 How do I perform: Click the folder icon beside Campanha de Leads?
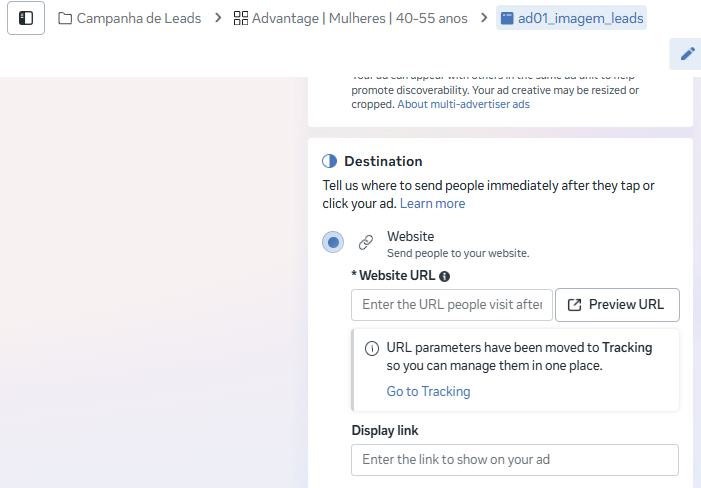[x=65, y=18]
